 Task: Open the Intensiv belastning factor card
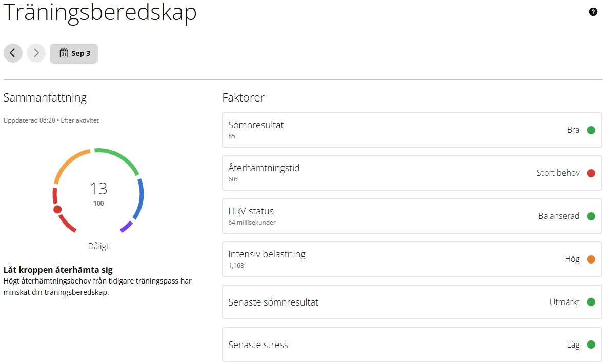point(412,259)
